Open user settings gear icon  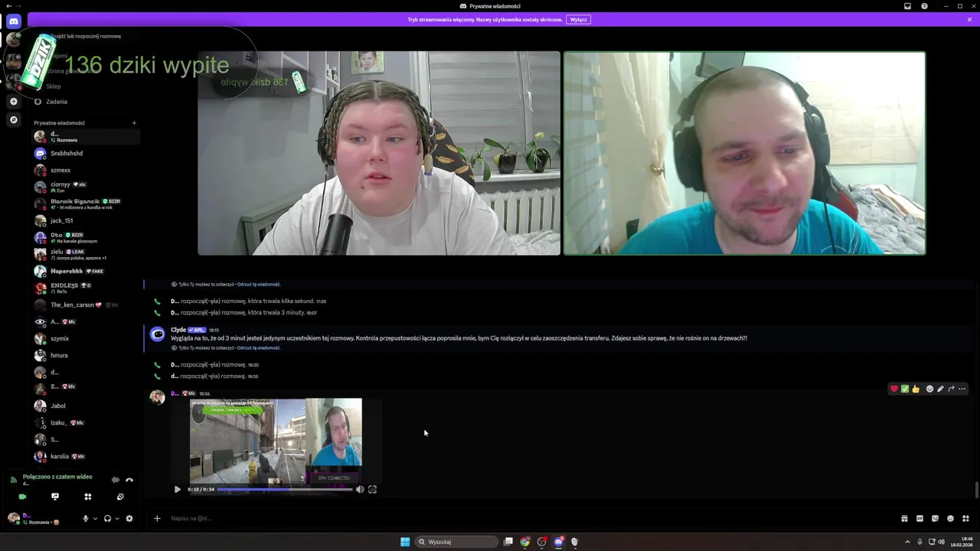129,518
